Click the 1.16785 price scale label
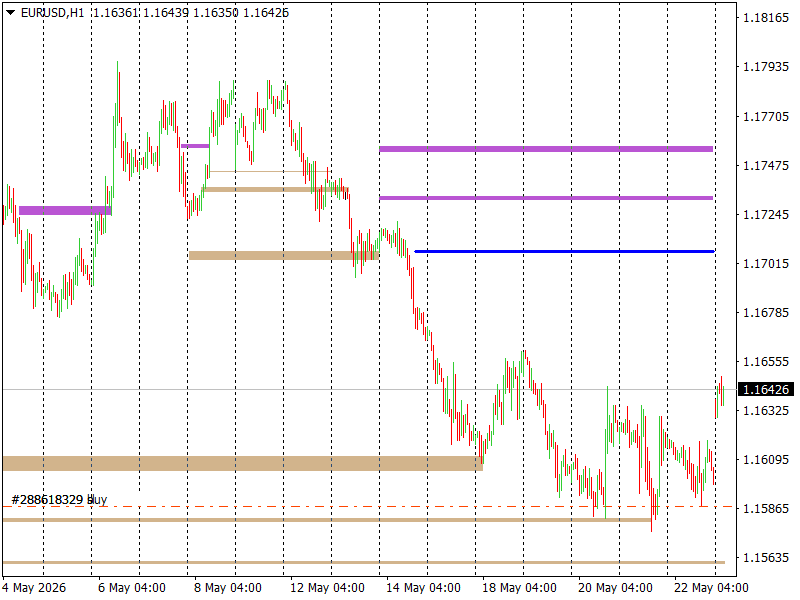 (766, 313)
